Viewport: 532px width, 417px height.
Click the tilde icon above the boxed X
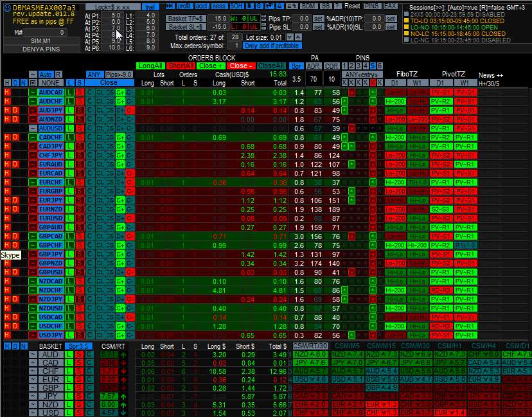[33, 75]
